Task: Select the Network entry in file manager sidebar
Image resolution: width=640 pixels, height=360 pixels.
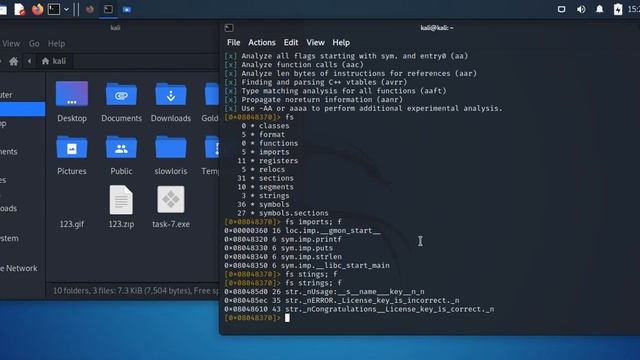Action: [x=19, y=268]
